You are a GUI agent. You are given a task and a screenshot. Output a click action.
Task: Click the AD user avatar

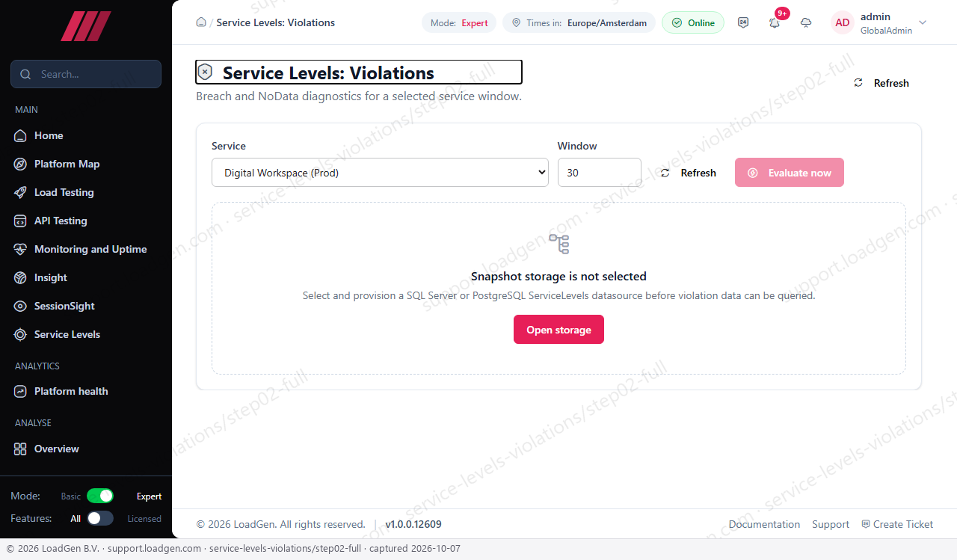click(843, 22)
